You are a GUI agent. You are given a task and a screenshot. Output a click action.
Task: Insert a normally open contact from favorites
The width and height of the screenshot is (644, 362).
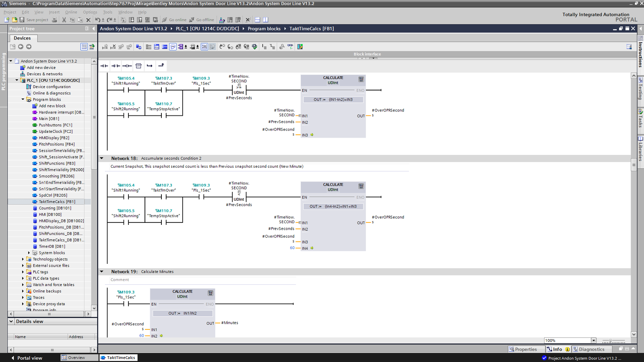click(104, 66)
